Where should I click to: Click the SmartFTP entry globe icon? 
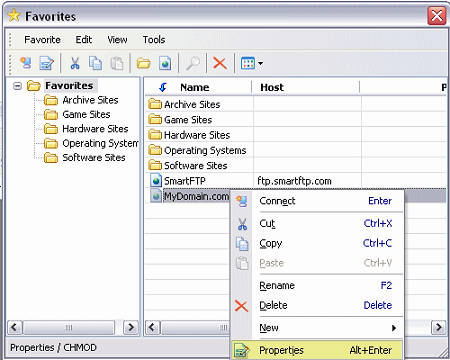[x=156, y=181]
